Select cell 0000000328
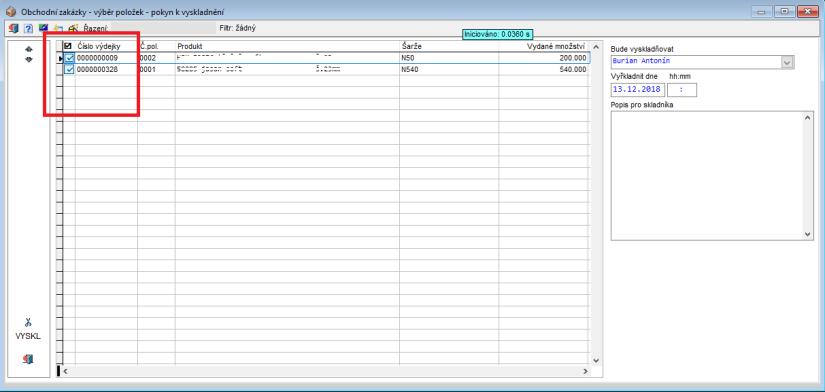The image size is (825, 392). pos(106,69)
